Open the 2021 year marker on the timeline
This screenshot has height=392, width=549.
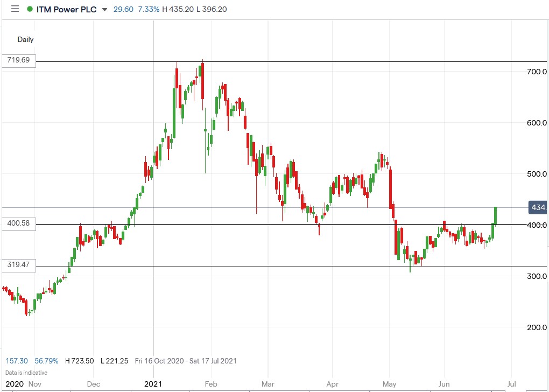tap(153, 384)
